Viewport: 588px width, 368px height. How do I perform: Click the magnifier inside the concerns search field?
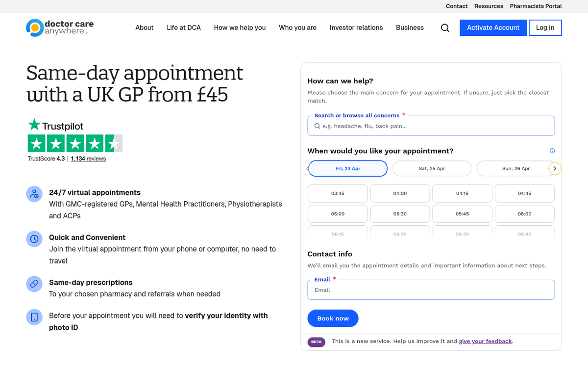(x=317, y=126)
